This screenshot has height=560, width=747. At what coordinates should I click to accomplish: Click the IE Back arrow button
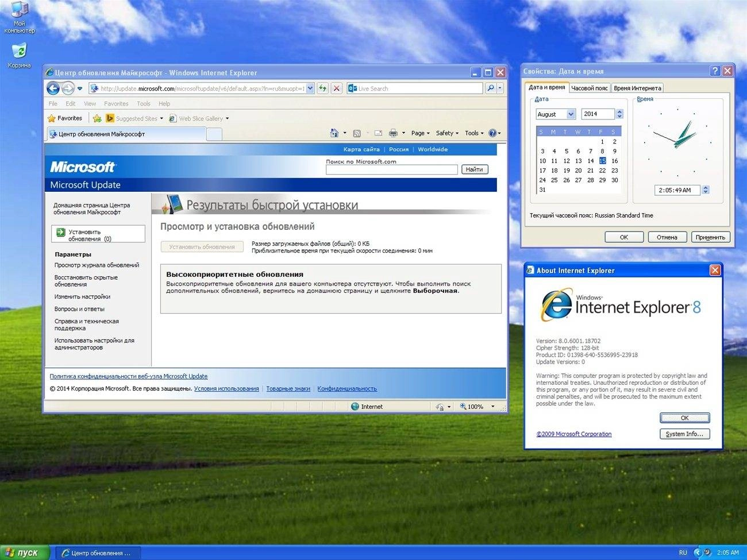(x=53, y=88)
